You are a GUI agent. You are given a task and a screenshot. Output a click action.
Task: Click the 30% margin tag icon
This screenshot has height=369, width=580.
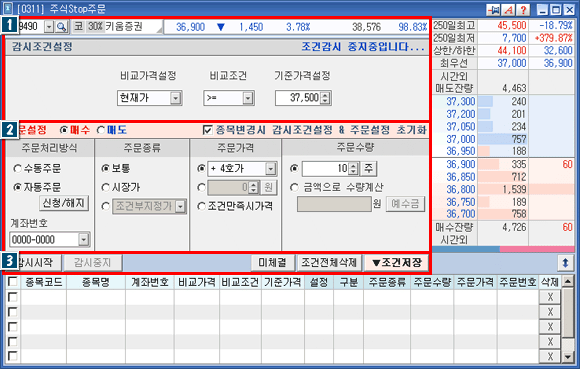(x=95, y=27)
